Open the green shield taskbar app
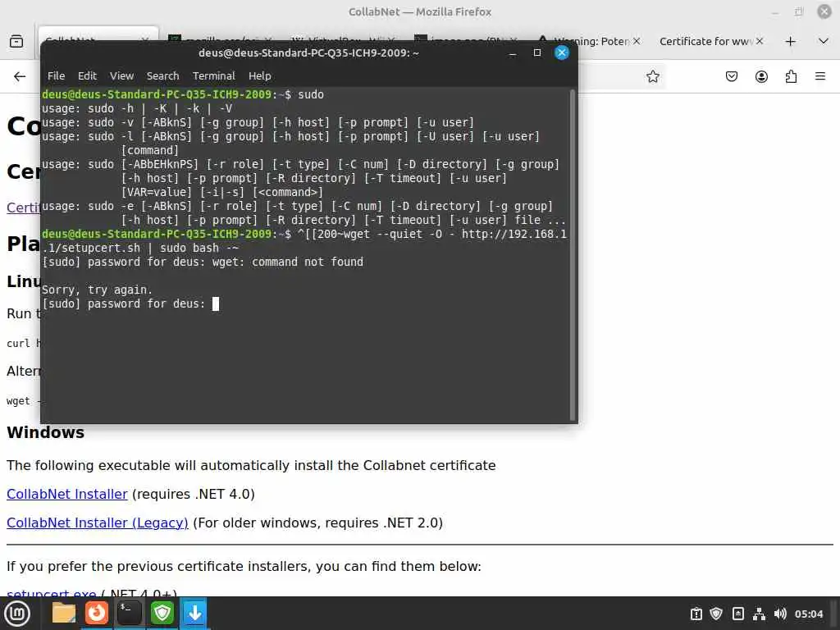840x630 pixels. (162, 614)
